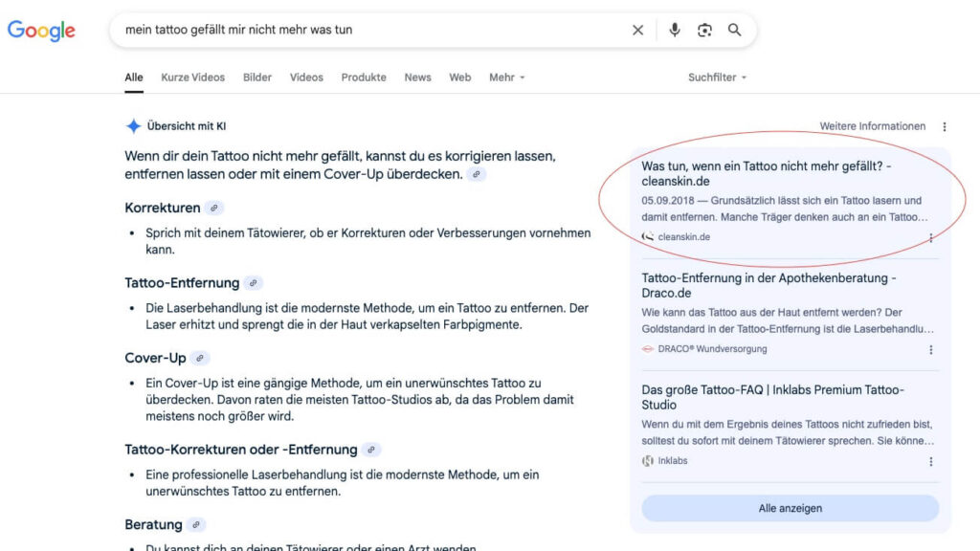Start voice search with microphone icon
Image resolution: width=980 pixels, height=551 pixels.
click(675, 30)
